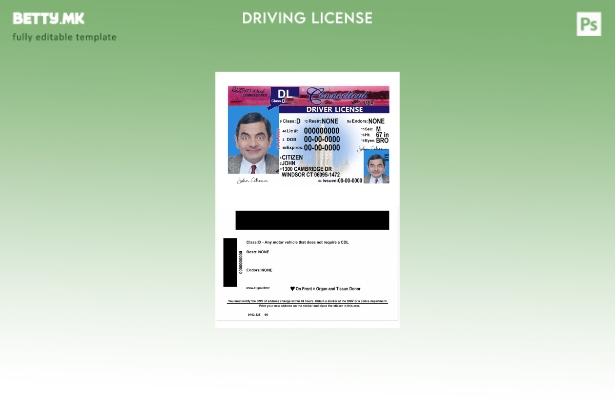This screenshot has width=615, height=400.
Task: Click the 1300 CAMBRIDGE DR address line
Action: coord(306,169)
